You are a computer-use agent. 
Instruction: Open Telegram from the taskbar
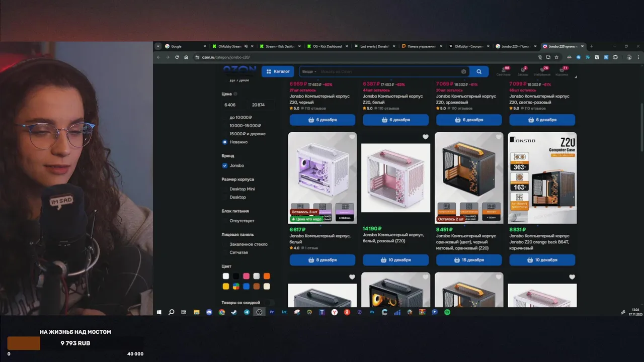coord(247,312)
